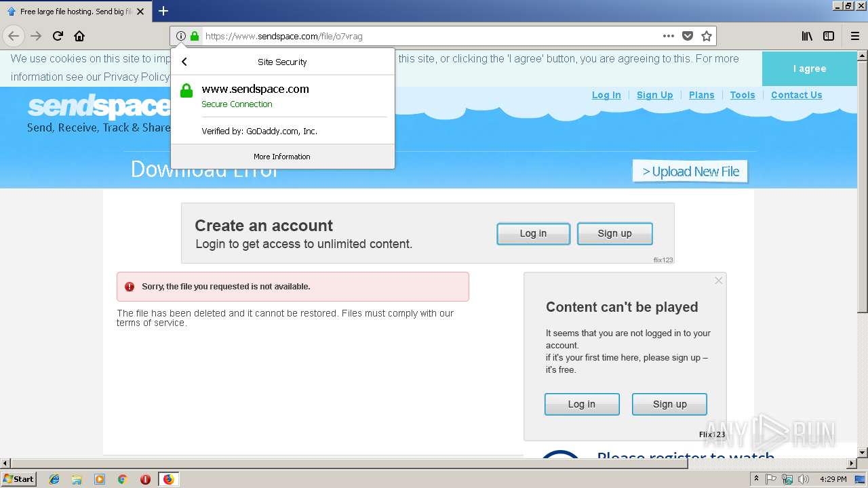Save page to Pocket

coord(688,36)
